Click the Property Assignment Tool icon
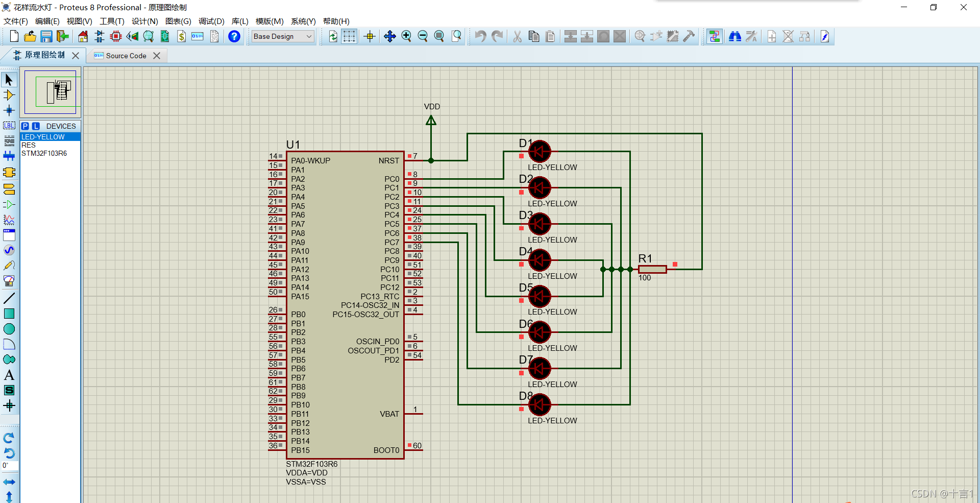 (751, 36)
